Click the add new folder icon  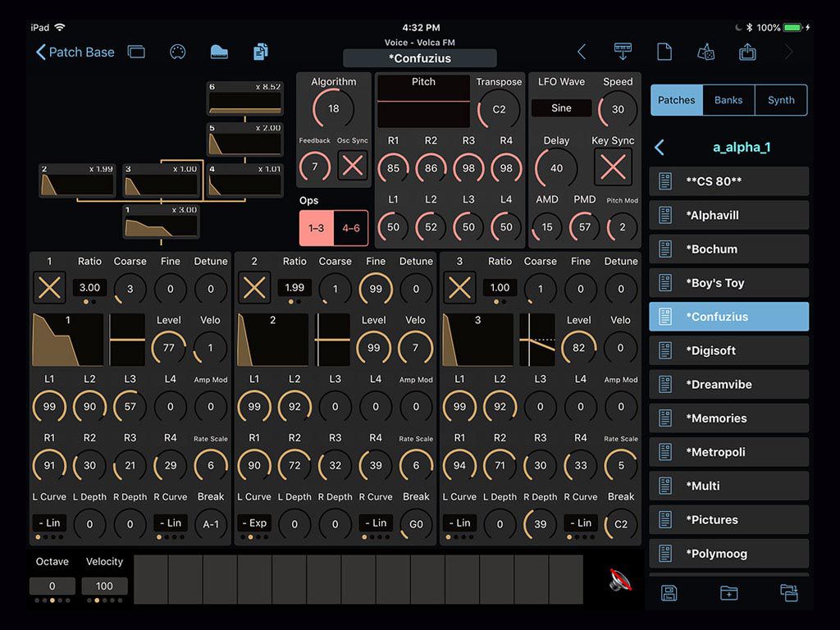tap(728, 593)
